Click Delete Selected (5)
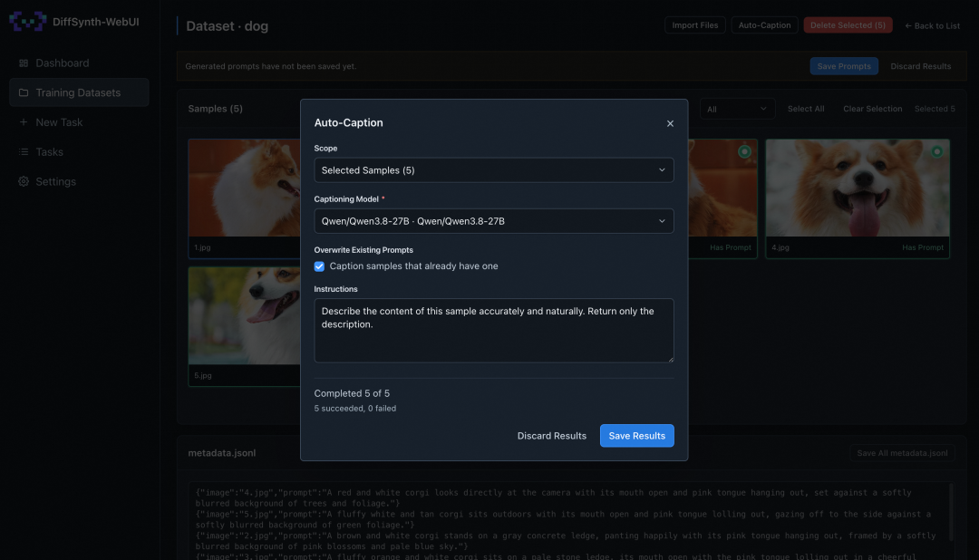 pyautogui.click(x=848, y=25)
